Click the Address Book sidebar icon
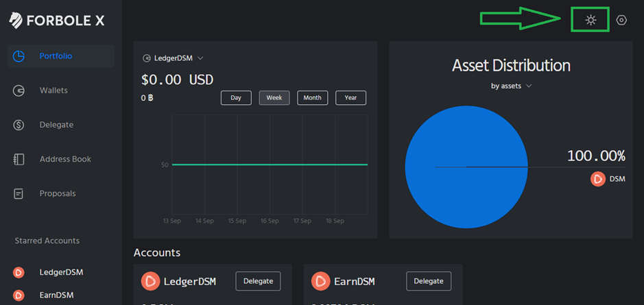 point(19,159)
